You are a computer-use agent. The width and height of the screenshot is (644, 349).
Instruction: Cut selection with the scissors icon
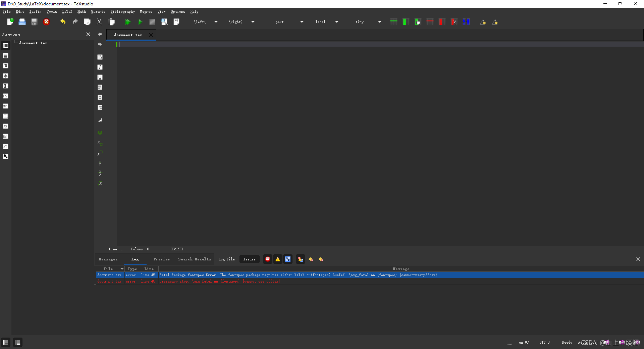(99, 22)
